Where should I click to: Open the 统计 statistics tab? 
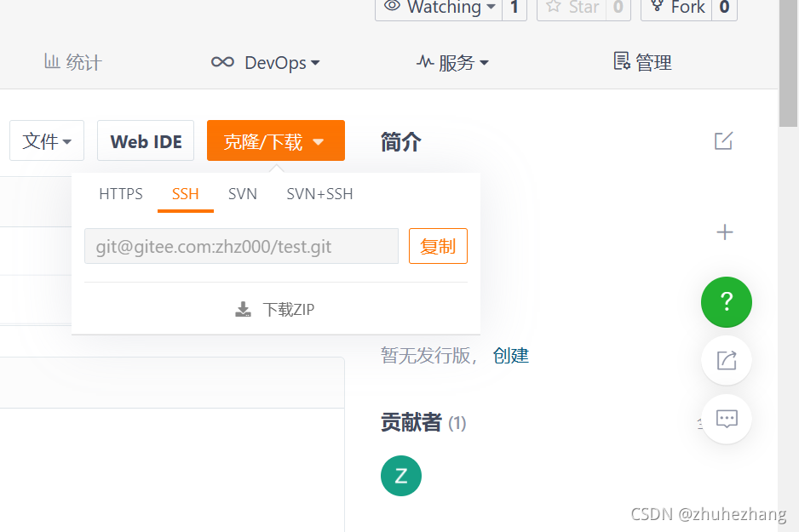[73, 63]
